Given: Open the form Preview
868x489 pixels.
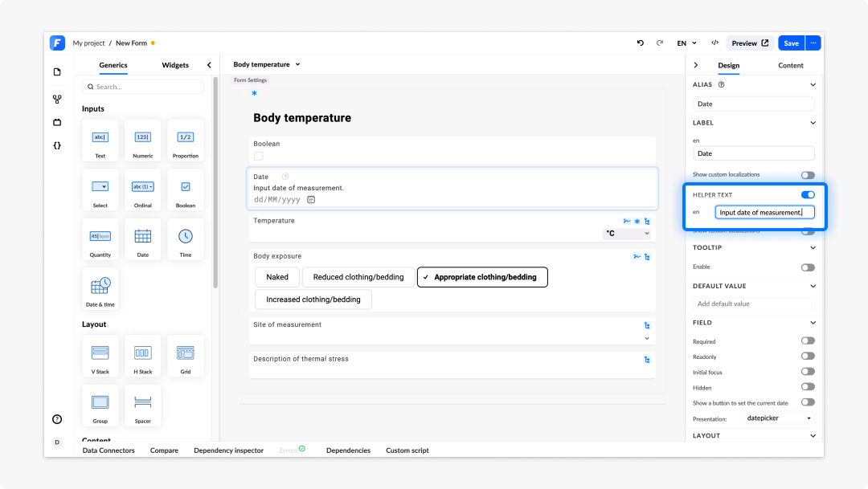Looking at the screenshot, I should pos(750,43).
